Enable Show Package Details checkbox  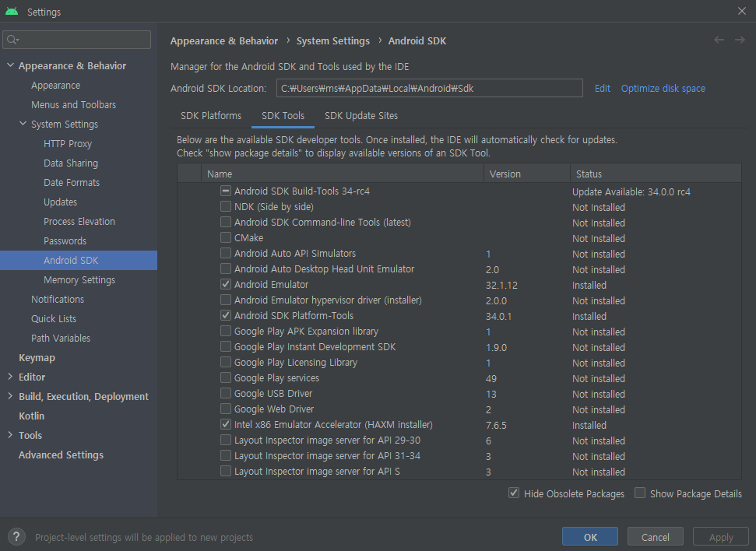click(640, 493)
